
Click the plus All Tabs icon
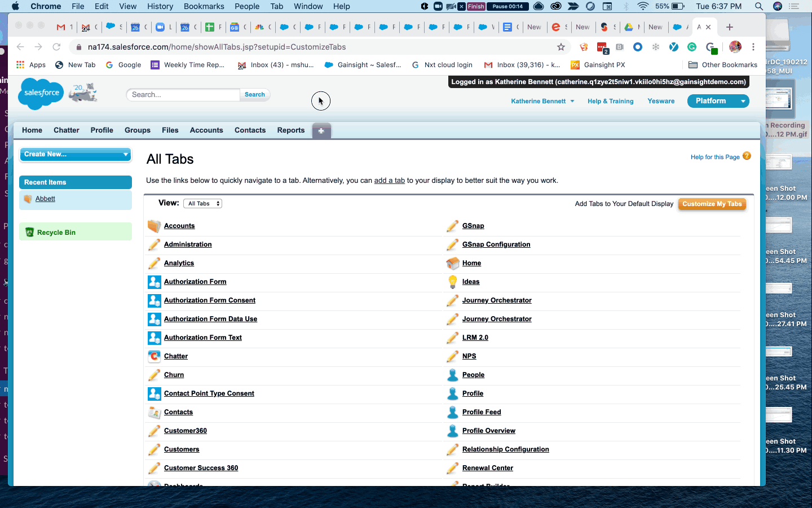coord(321,130)
